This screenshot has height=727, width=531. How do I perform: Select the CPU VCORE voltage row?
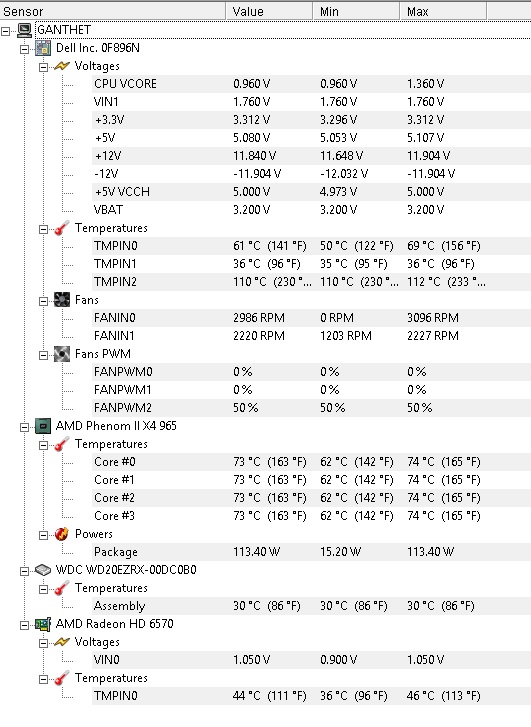311,84
